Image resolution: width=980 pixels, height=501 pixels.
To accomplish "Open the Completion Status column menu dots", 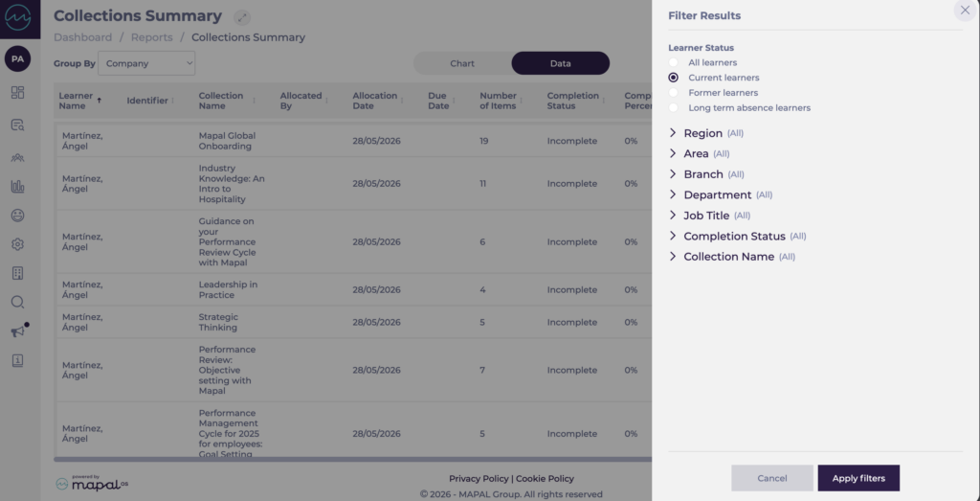I will [604, 101].
